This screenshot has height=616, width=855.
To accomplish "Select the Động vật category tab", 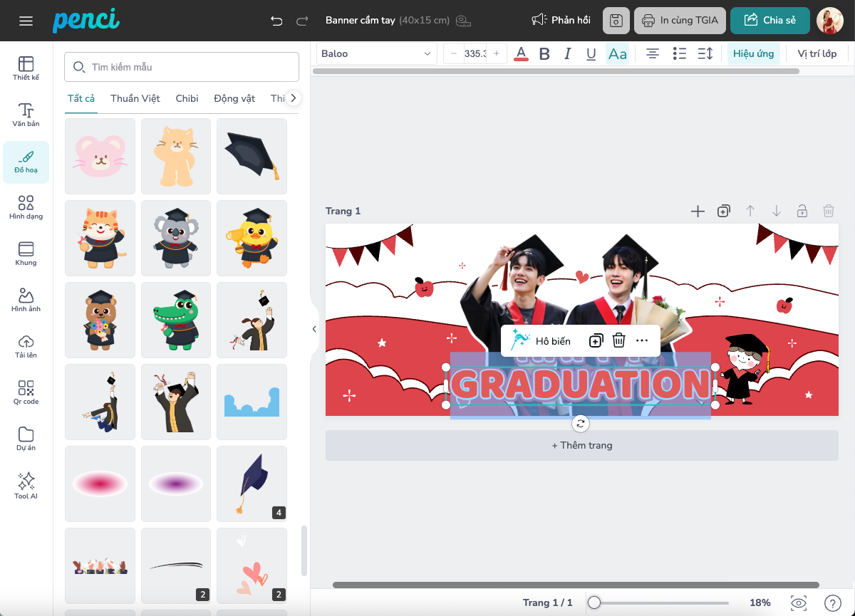I will coord(234,98).
